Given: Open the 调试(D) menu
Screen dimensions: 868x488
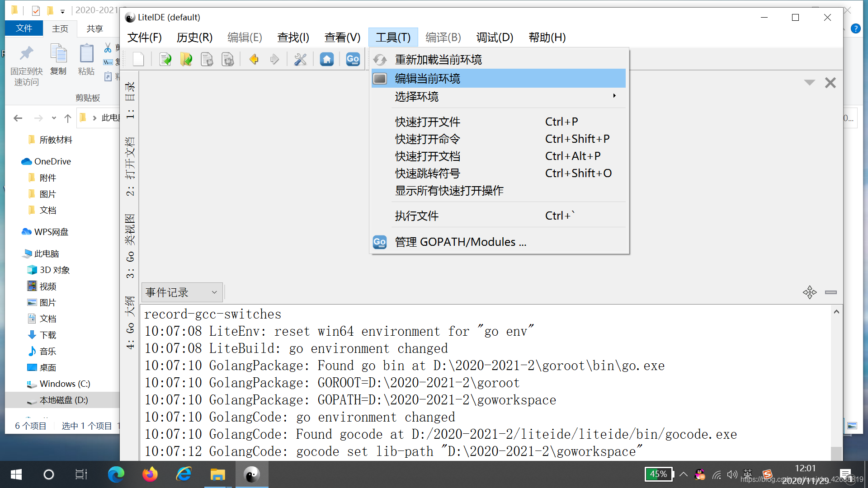Looking at the screenshot, I should 495,37.
